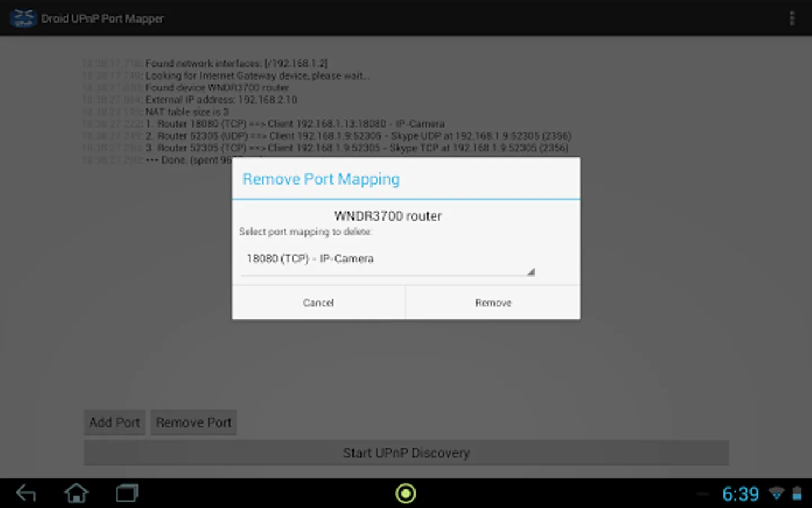The height and width of the screenshot is (508, 812).
Task: Tap the Wi-Fi status icon
Action: (776, 494)
